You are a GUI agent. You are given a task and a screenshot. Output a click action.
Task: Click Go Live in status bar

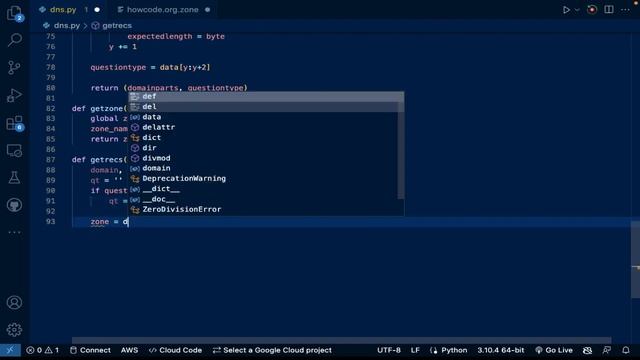554,350
